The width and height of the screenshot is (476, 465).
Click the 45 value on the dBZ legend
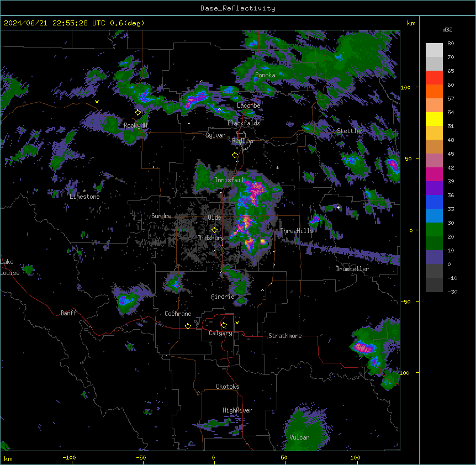(451, 154)
